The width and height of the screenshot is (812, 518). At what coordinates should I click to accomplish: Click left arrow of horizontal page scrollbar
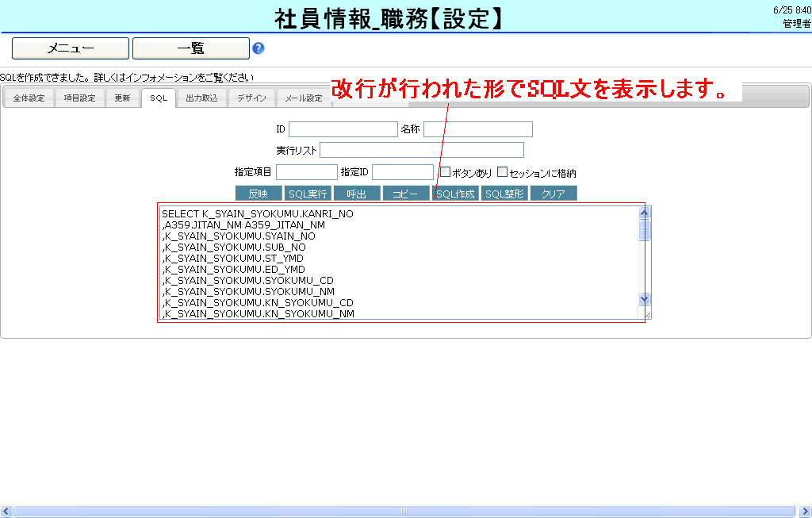click(6, 511)
